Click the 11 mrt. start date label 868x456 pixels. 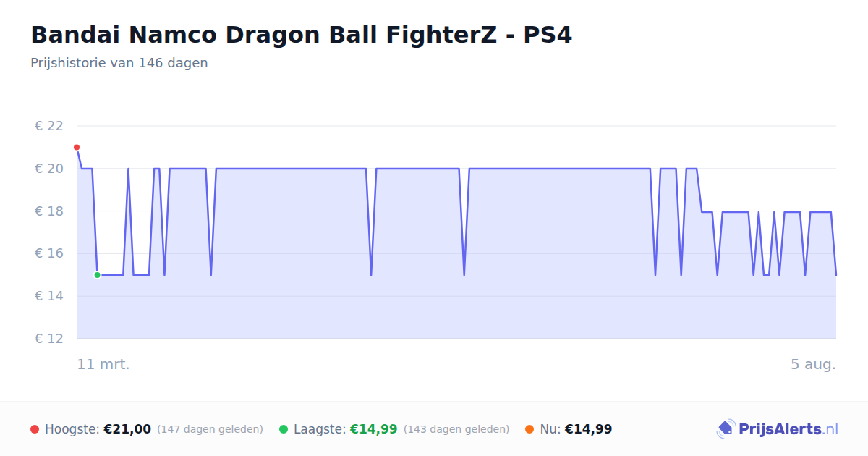coord(103,364)
